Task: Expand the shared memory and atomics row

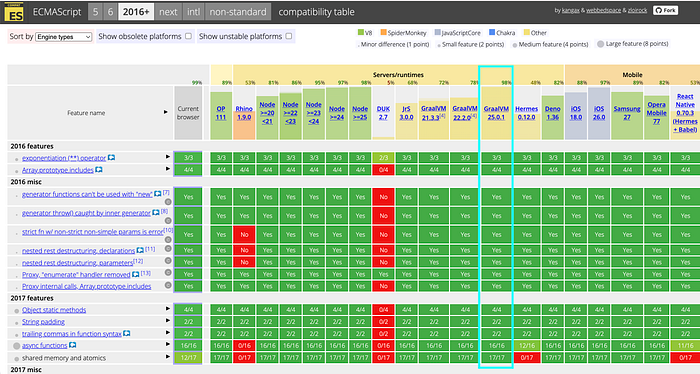Action: coord(168,357)
